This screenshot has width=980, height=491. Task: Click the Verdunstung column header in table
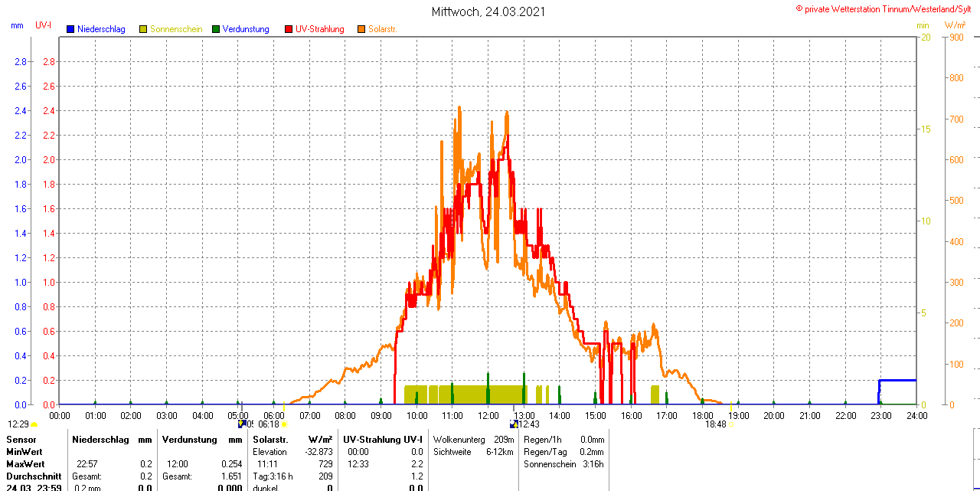click(x=190, y=440)
